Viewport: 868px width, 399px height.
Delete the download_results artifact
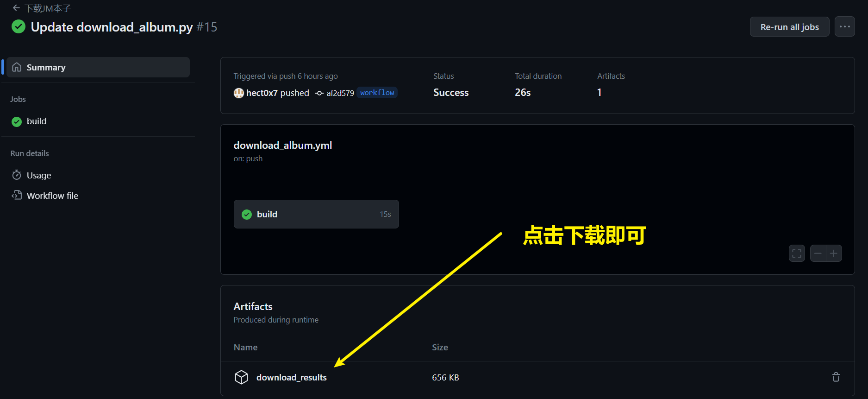(836, 377)
